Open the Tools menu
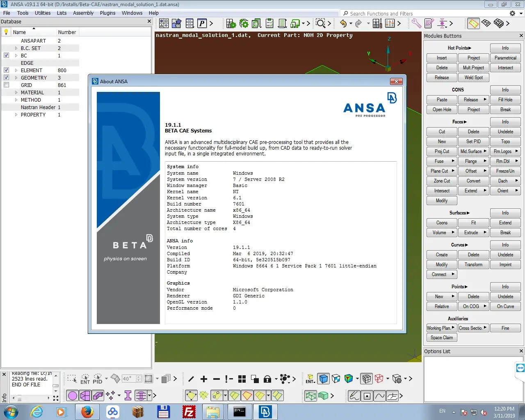The width and height of the screenshot is (525, 420). [23, 13]
